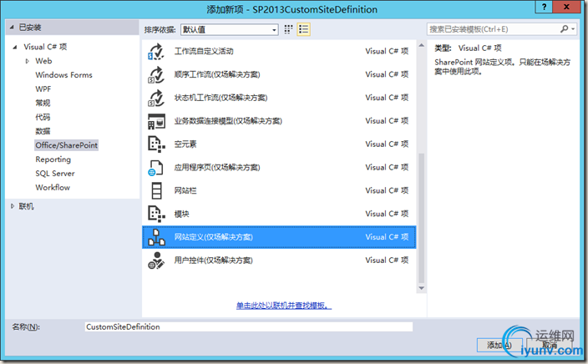Select 网站定义(仅场解决方案) template name

213,237
